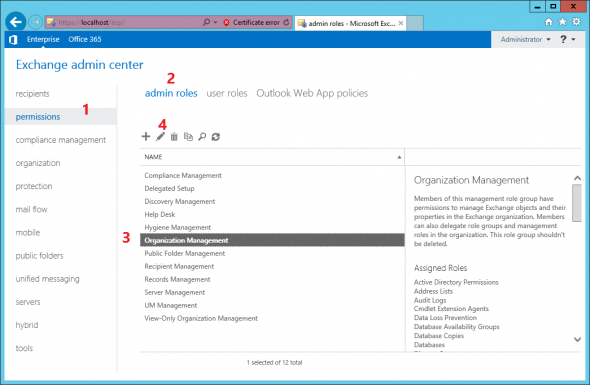590x385 pixels.
Task: Select Public Folder Management role group
Action: coord(272,253)
